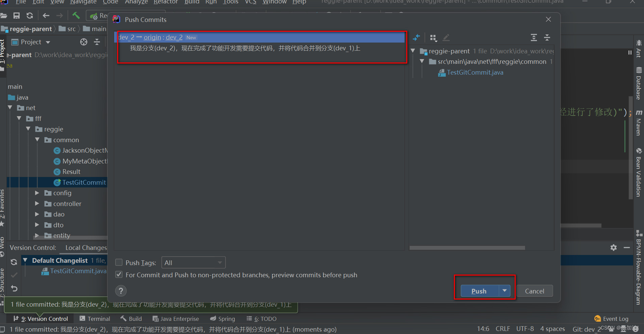Viewport: 644px width, 334px height.
Task: Open the Help menu
Action: click(x=299, y=2)
